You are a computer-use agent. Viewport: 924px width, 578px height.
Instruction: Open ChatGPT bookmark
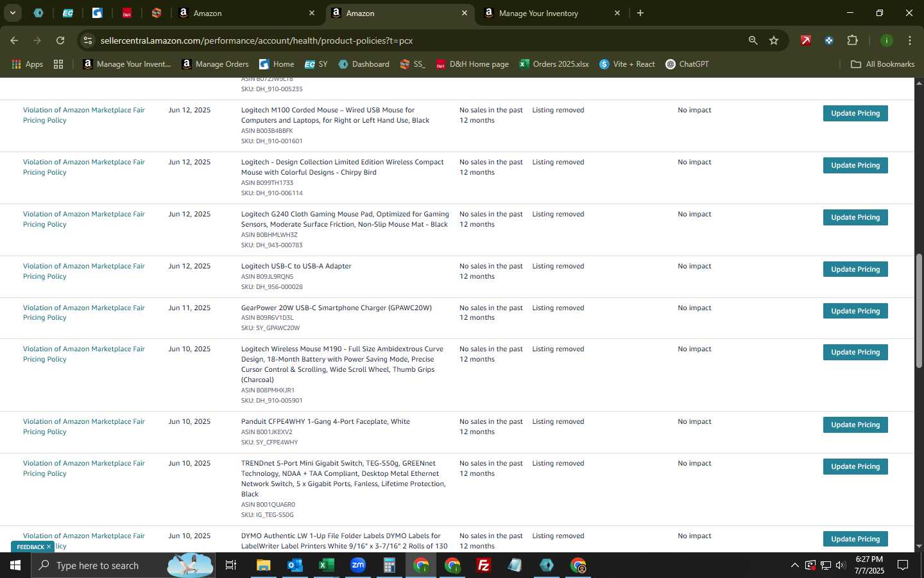[687, 64]
